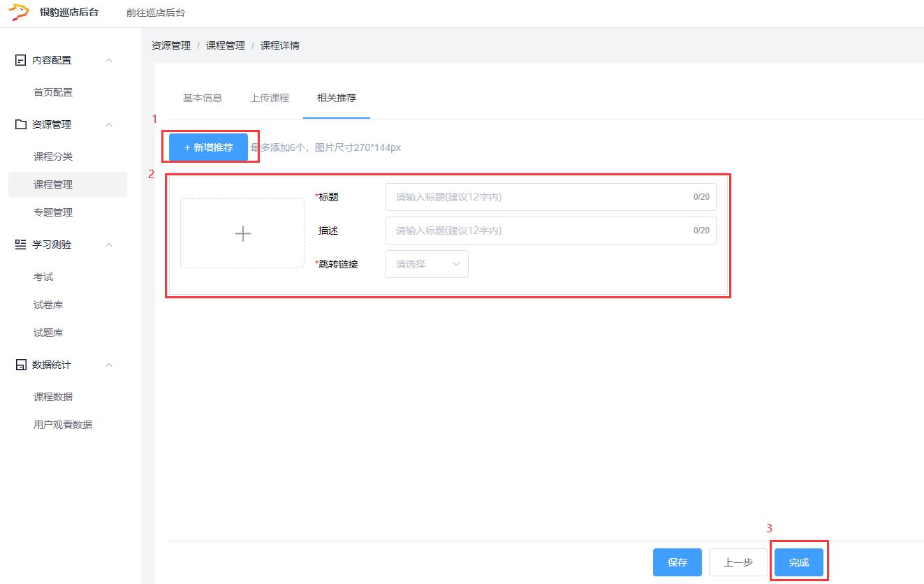Click the 内容配置 sidebar icon
Image resolution: width=924 pixels, height=584 pixels.
(21, 61)
